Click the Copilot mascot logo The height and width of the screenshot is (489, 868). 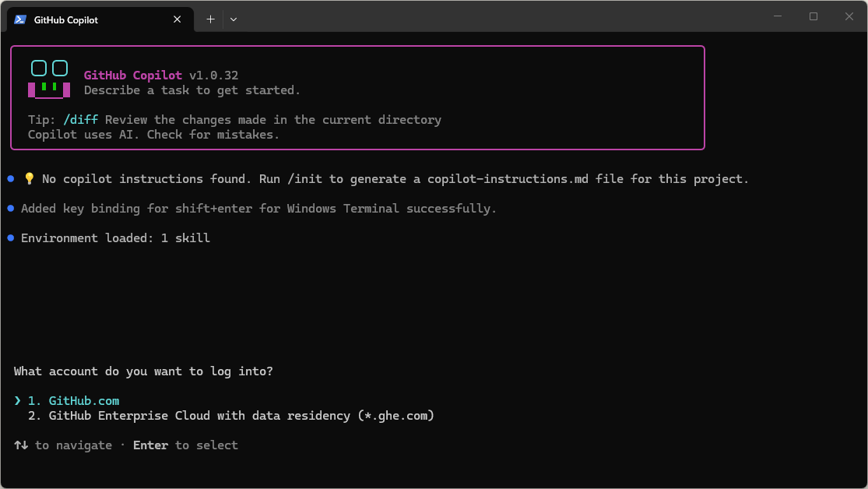tap(49, 79)
